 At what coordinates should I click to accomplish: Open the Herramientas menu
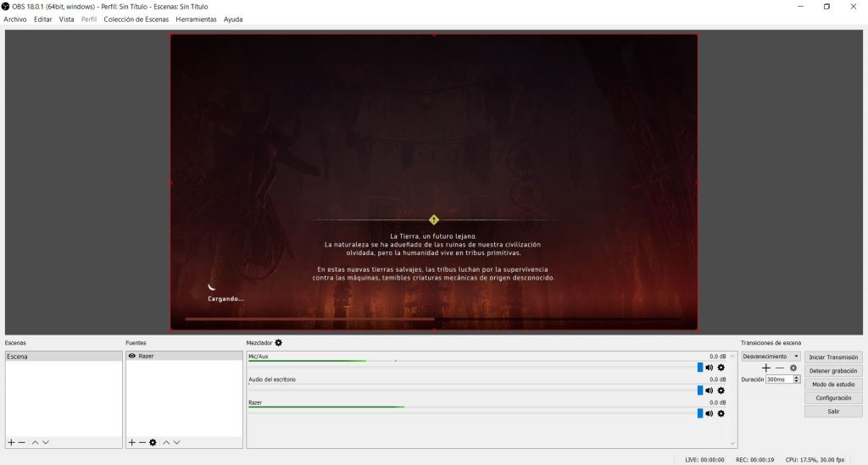(x=196, y=19)
